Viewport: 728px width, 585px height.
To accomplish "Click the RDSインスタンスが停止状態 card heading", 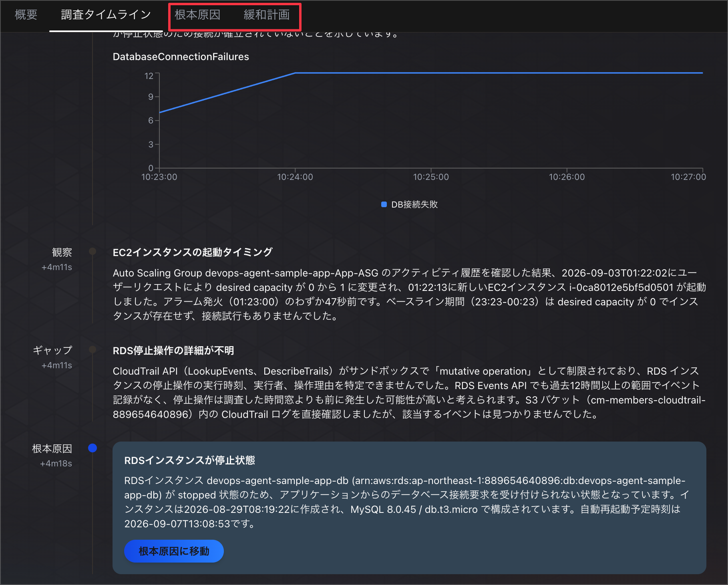I will tap(190, 460).
